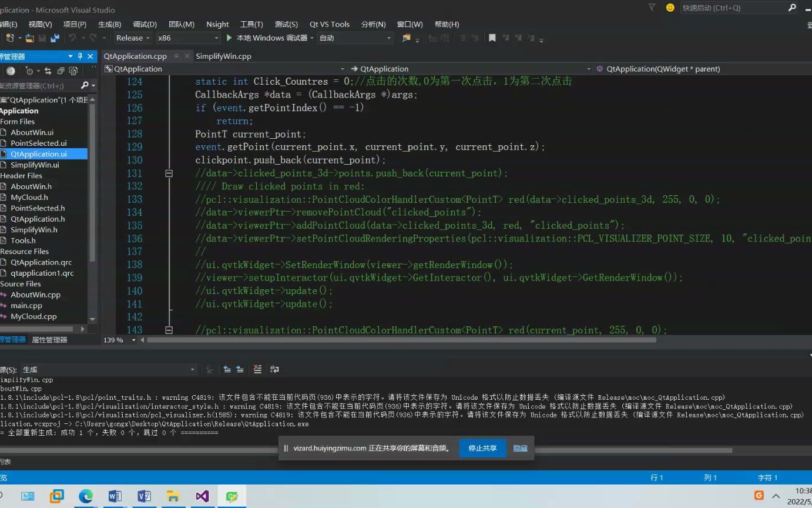812x508 pixels.
Task: Click the Undo arrow icon
Action: [x=72, y=38]
